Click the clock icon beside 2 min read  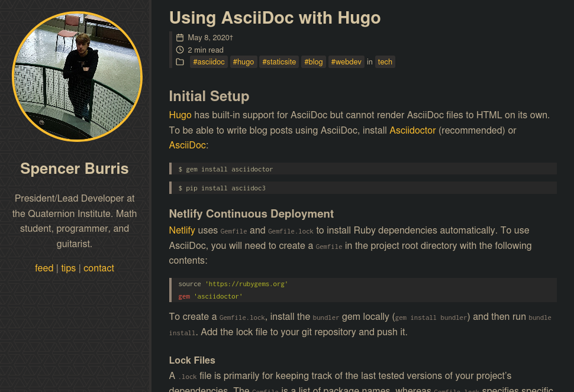coord(180,50)
